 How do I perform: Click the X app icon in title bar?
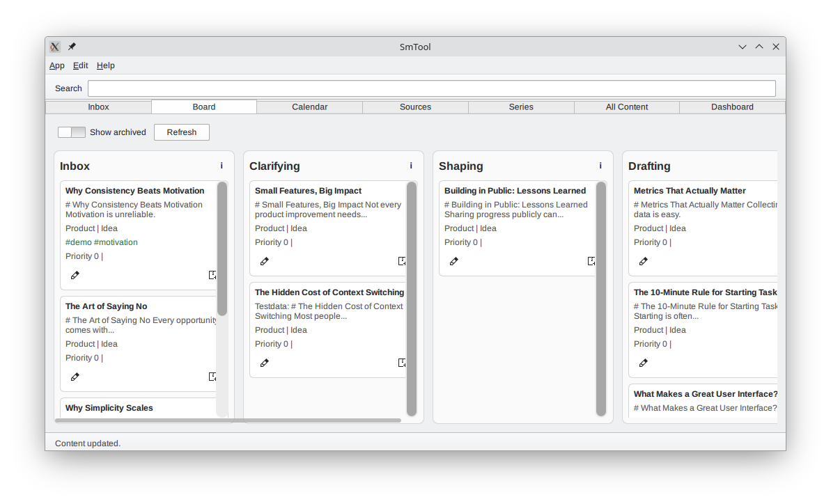[54, 47]
